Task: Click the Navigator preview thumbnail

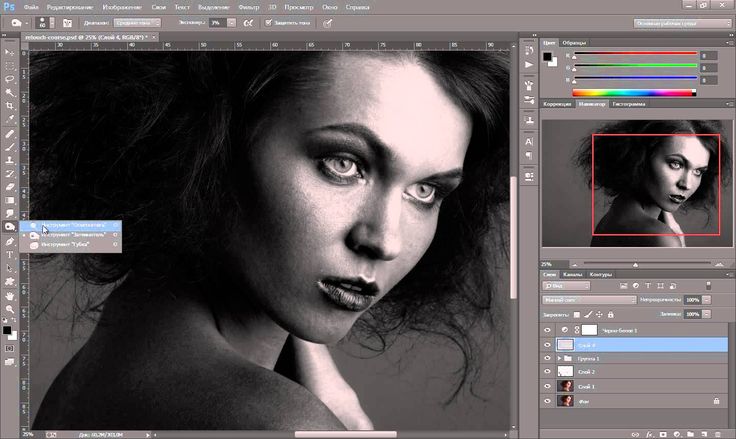Action: point(637,185)
